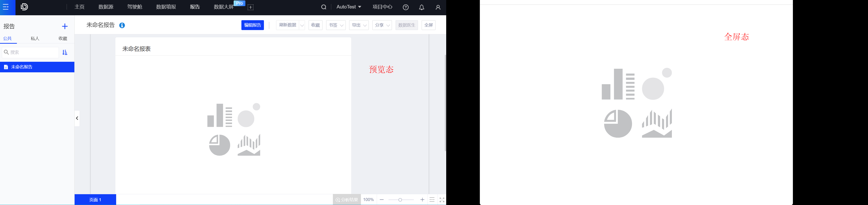Click the chart placeholder in the preview canvas
The height and width of the screenshot is (205, 868).
[x=234, y=129]
